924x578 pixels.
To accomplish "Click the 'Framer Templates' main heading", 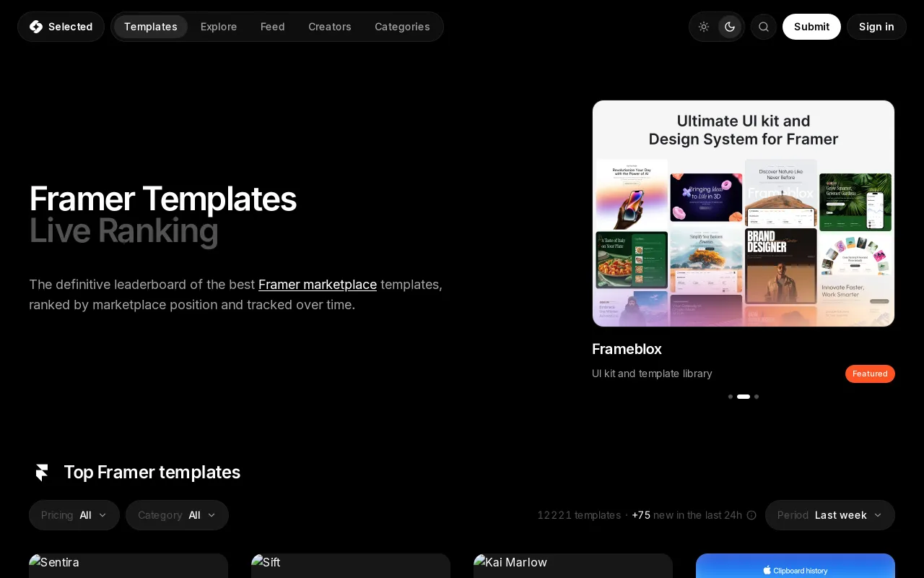I will [162, 199].
